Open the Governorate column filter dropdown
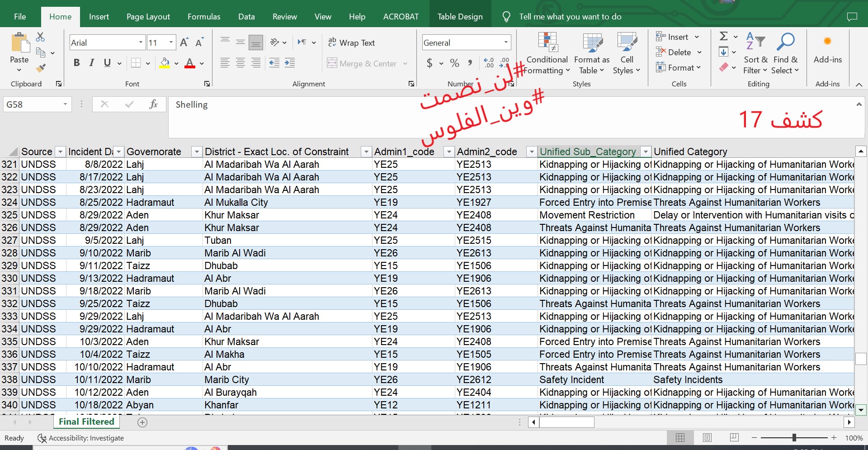The width and height of the screenshot is (868, 450). (197, 152)
